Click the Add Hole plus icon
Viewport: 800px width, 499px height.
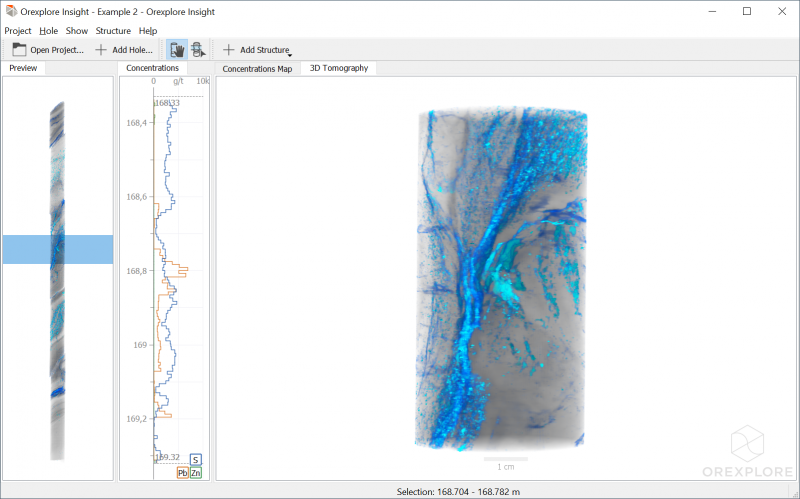pyautogui.click(x=101, y=49)
